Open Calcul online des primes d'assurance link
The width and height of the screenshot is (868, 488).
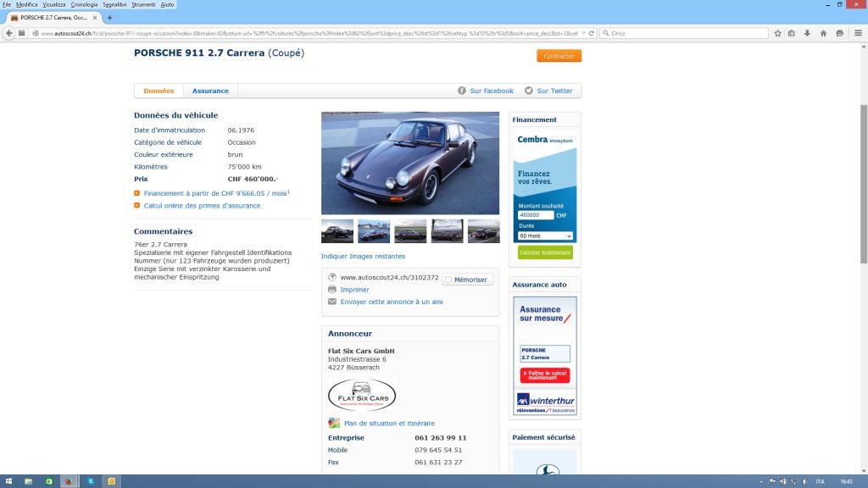click(x=202, y=205)
